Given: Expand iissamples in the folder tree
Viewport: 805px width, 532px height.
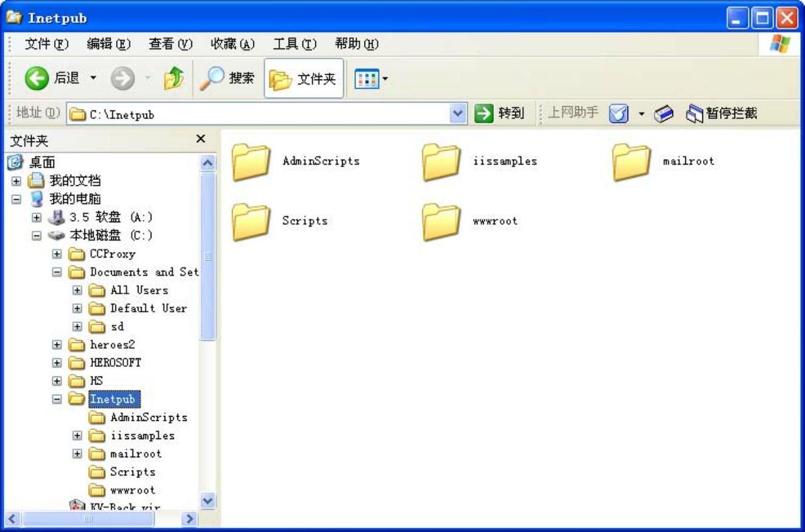Looking at the screenshot, I should point(77,436).
